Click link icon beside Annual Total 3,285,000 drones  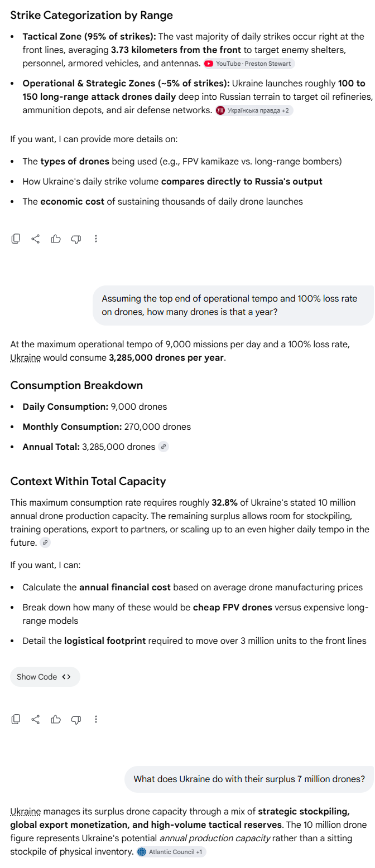coord(164,447)
